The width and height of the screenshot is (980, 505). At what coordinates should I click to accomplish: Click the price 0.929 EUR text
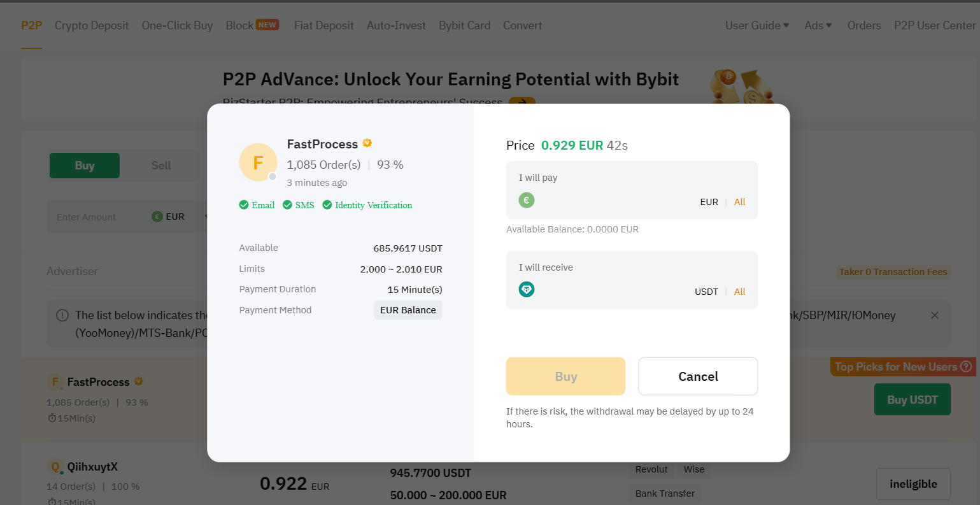click(572, 145)
